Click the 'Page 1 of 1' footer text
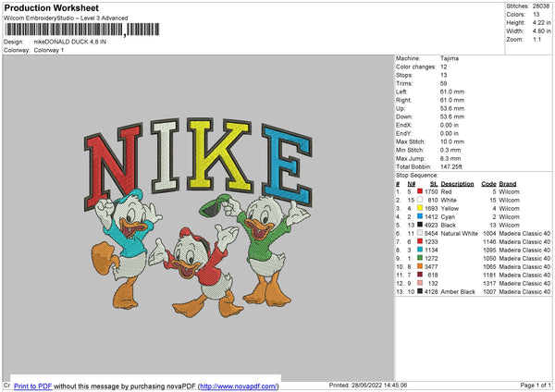The image size is (555, 392). 536,385
